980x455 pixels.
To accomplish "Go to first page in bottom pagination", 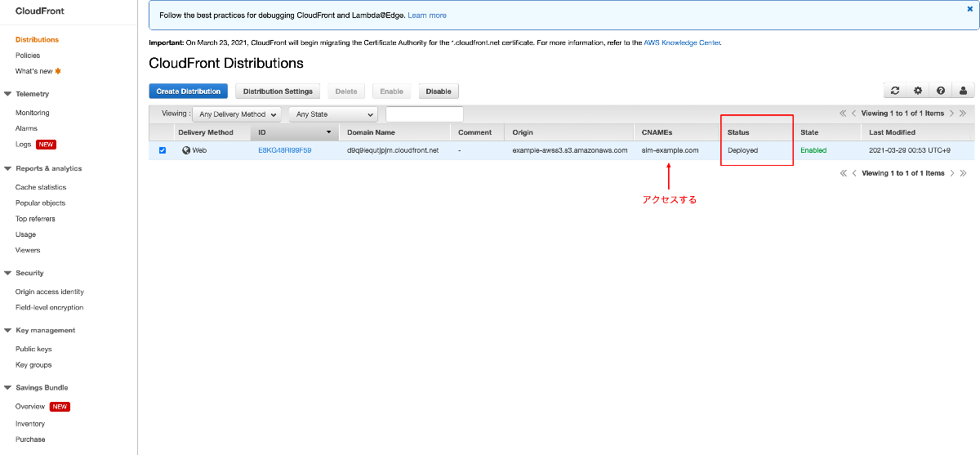I will (843, 173).
